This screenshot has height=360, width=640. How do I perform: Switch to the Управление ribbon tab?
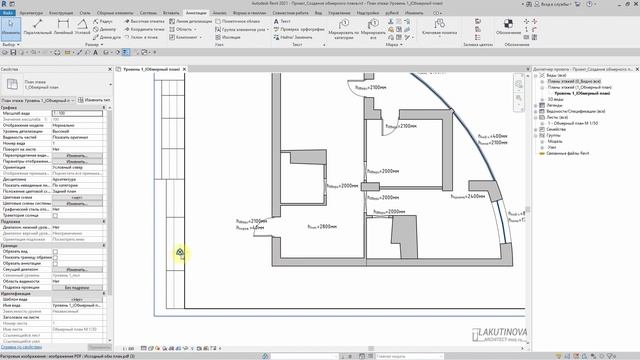pos(339,13)
